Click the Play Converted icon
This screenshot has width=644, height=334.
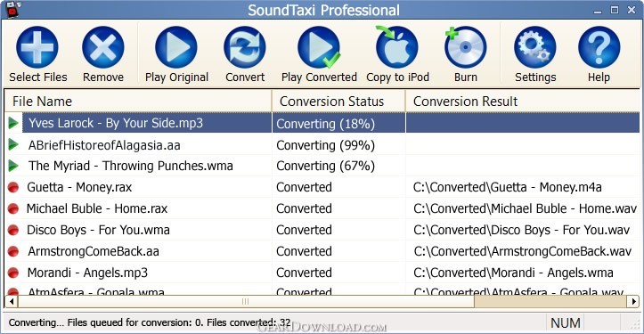(x=319, y=47)
